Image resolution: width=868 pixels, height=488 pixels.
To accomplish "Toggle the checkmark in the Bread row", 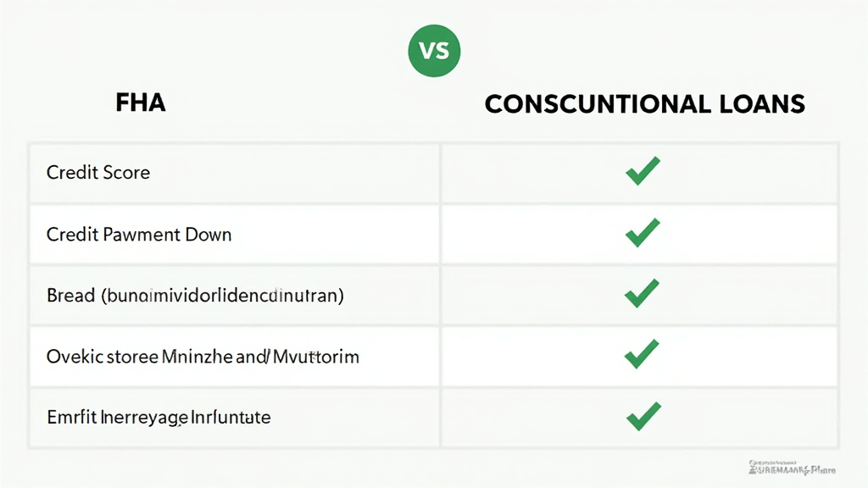I will (642, 294).
